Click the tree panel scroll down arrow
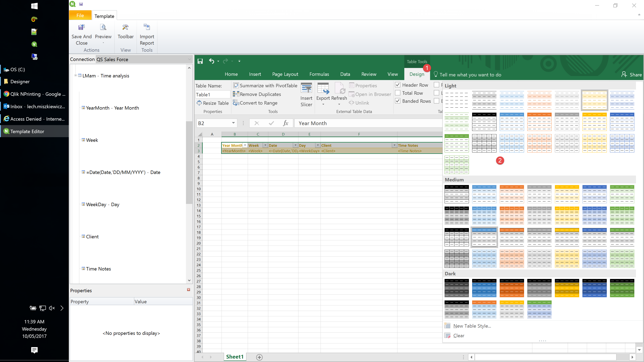 [x=189, y=281]
